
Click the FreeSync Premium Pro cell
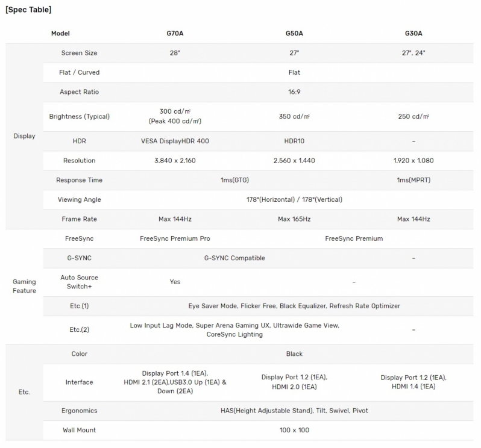[175, 238]
